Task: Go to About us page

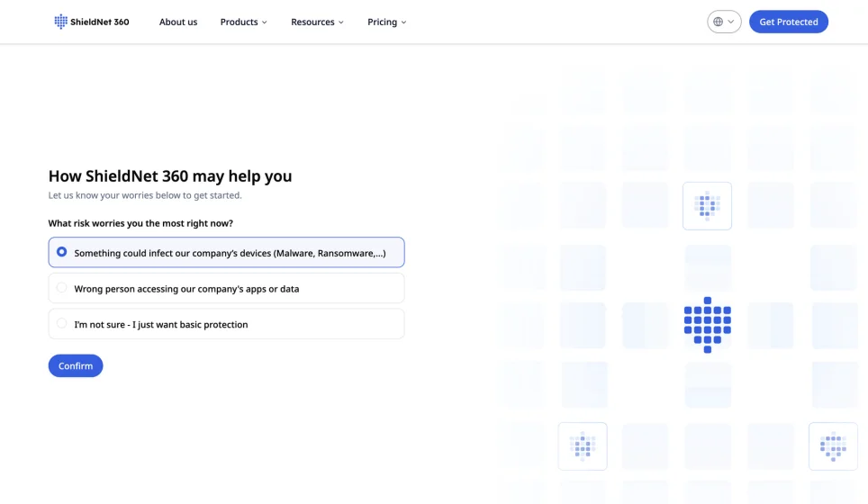Action: click(x=178, y=22)
